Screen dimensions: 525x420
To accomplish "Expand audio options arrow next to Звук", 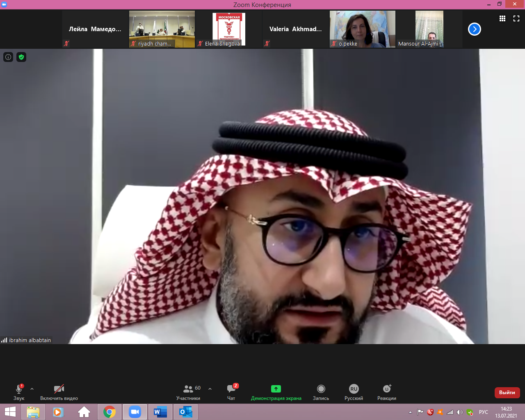I will 32,389.
